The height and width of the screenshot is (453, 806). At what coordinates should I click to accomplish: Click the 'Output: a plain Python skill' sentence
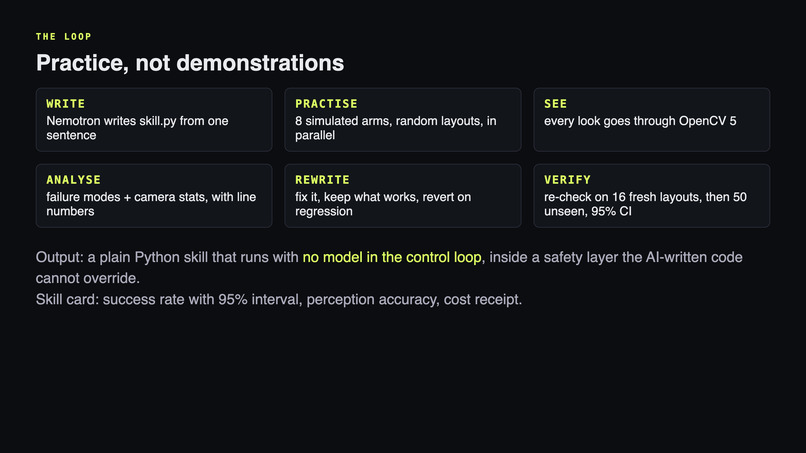[x=389, y=267]
